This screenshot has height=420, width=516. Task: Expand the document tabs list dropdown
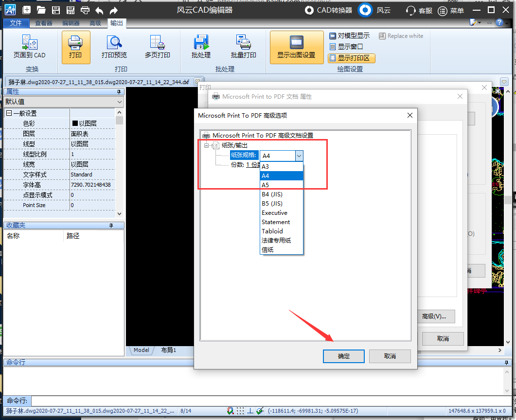[504, 81]
